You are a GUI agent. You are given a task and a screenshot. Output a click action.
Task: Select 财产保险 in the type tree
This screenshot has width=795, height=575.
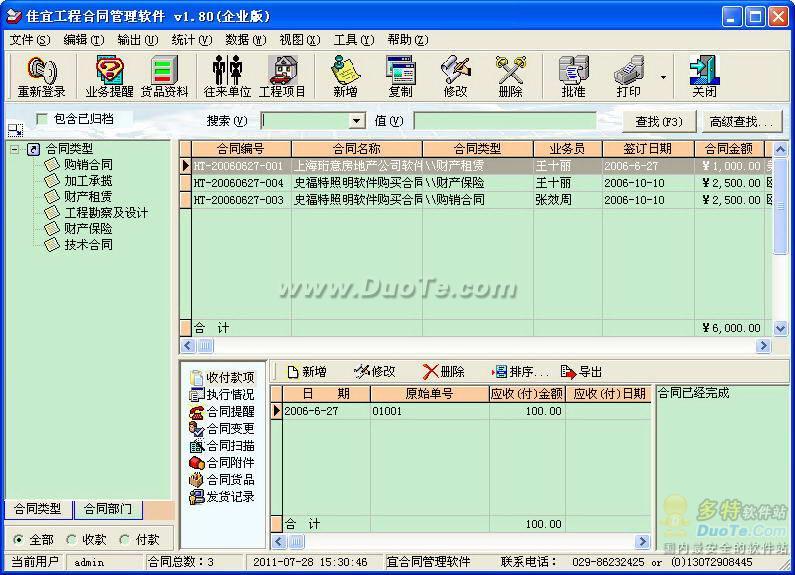pyautogui.click(x=88, y=229)
